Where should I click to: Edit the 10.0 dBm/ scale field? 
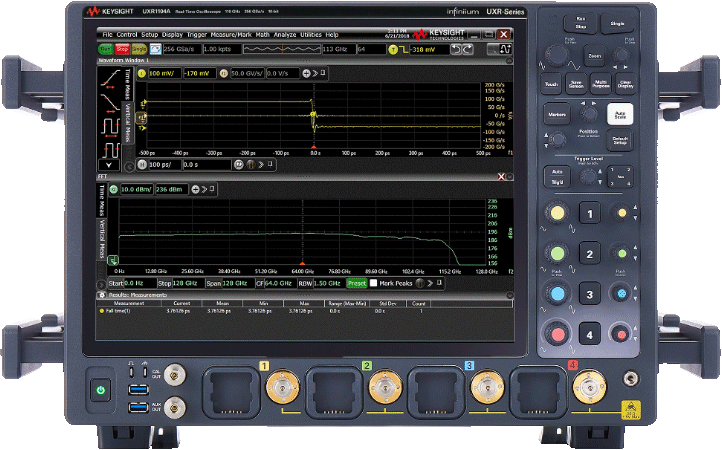pos(137,189)
